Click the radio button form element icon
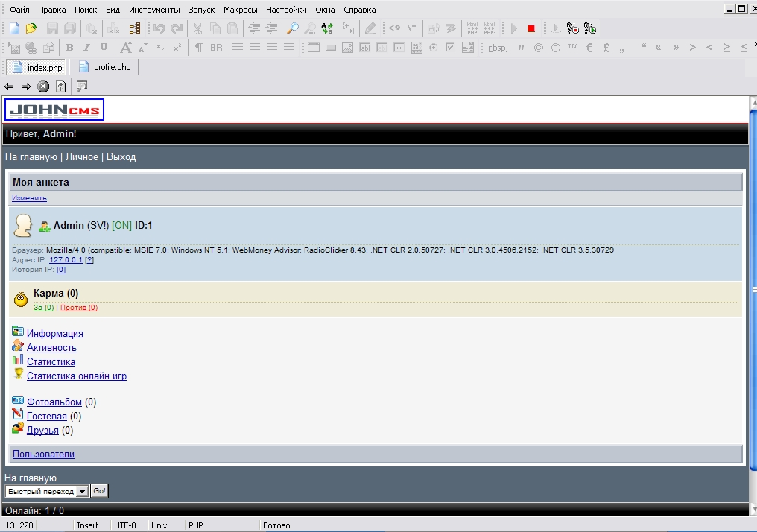Image resolution: width=757 pixels, height=532 pixels. [434, 47]
